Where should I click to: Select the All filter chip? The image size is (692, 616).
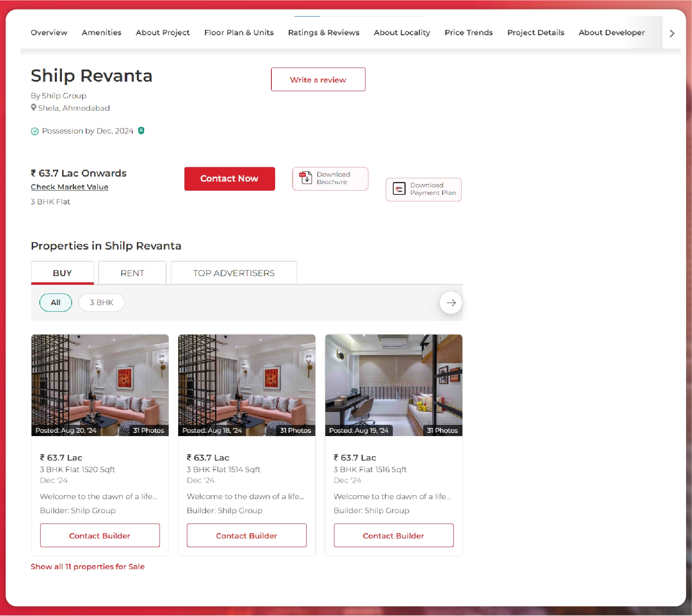point(56,303)
